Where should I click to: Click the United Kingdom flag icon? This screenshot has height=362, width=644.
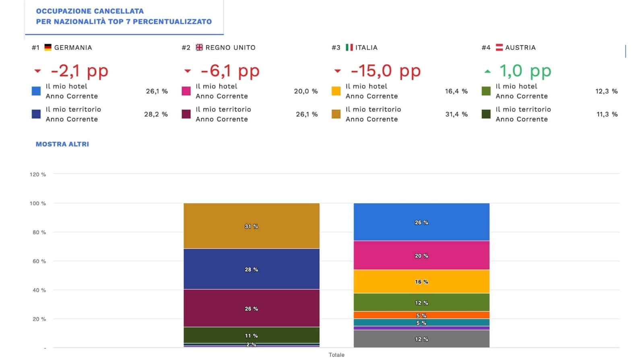pyautogui.click(x=199, y=47)
